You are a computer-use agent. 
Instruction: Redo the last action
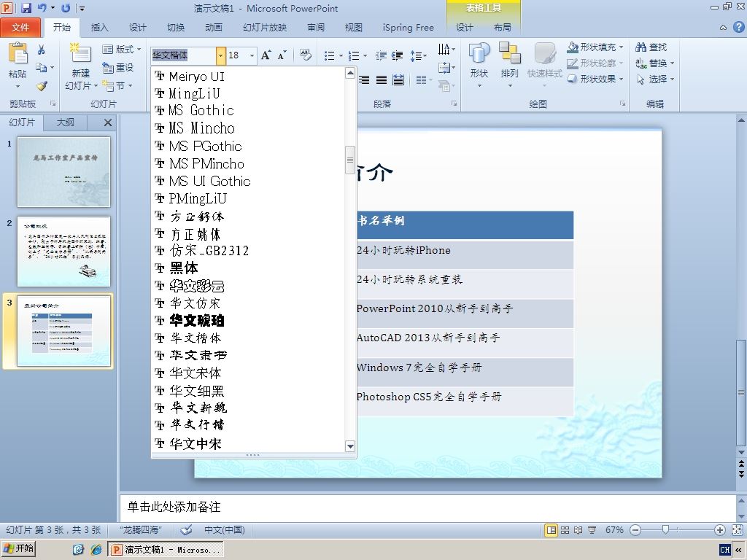[66, 7]
